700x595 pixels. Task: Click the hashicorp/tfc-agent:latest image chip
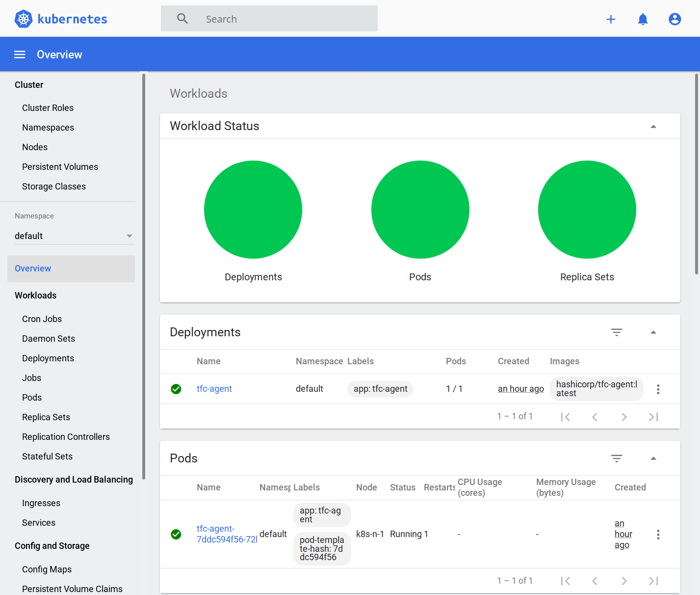tap(596, 389)
